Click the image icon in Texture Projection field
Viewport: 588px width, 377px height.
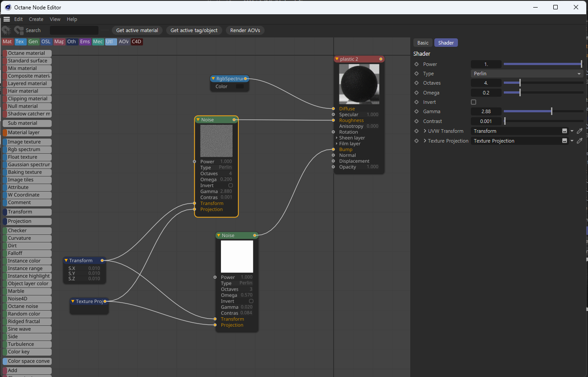(x=565, y=141)
